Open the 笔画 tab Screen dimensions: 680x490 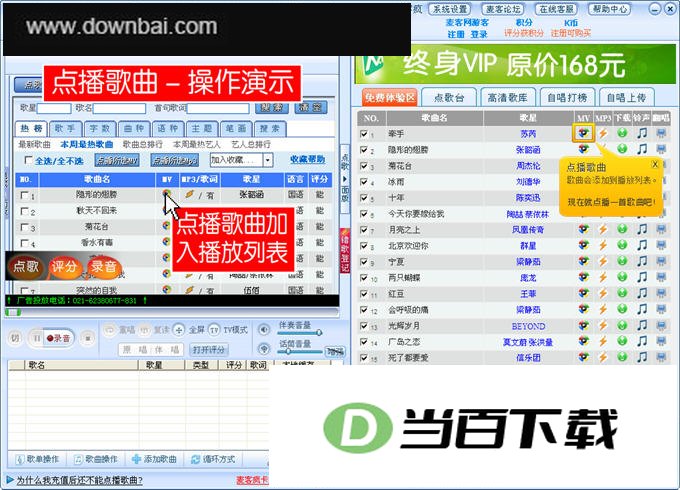[x=236, y=128]
